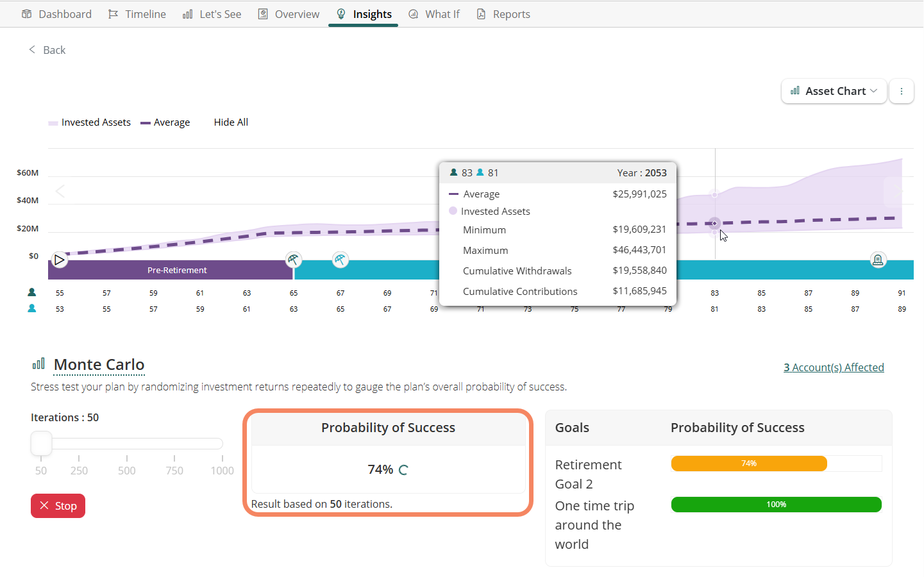The image size is (924, 577).
Task: Click the Monte Carlo heading
Action: point(99,365)
